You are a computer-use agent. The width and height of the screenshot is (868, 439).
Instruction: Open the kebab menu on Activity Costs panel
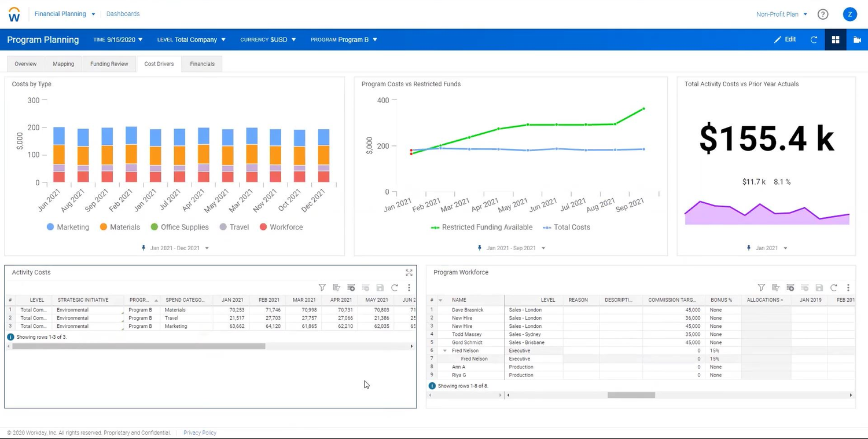pyautogui.click(x=409, y=287)
